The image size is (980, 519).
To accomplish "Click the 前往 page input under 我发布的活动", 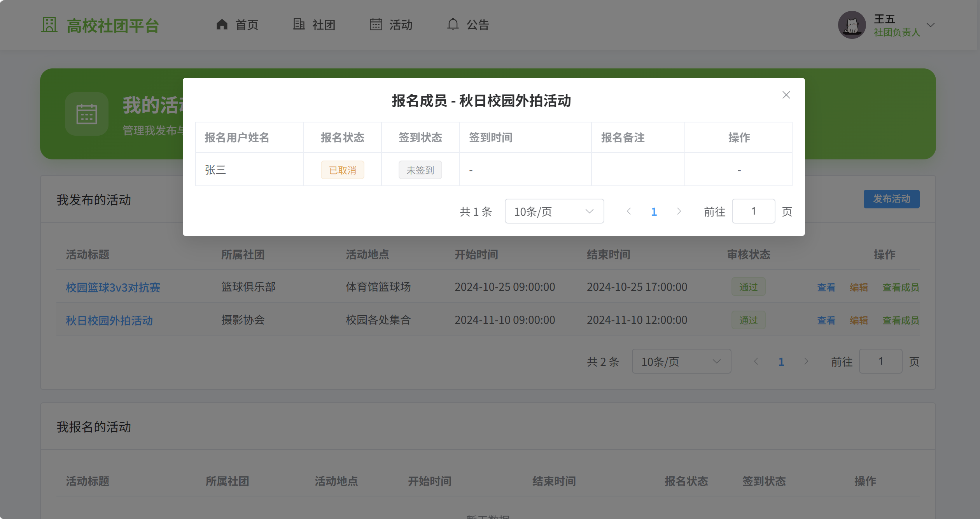I will (880, 361).
